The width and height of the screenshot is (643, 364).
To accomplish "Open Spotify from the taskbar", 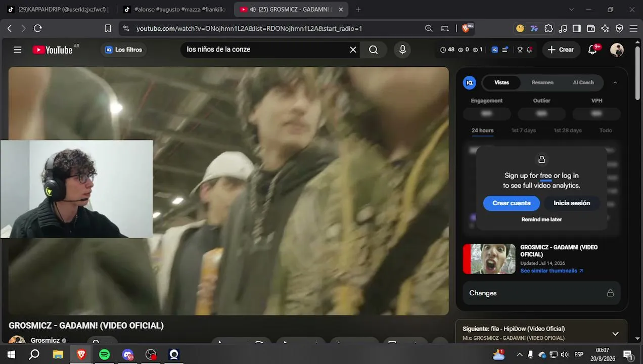I will click(104, 354).
